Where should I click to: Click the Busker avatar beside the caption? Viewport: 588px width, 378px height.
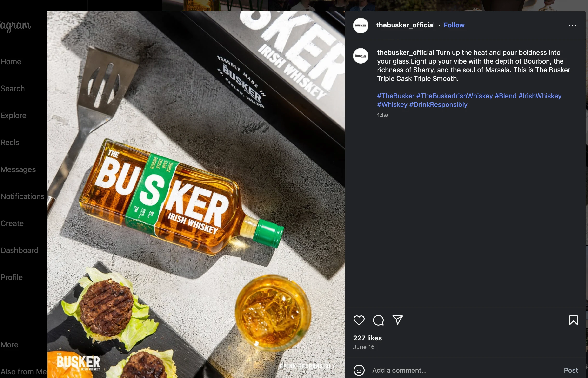361,56
